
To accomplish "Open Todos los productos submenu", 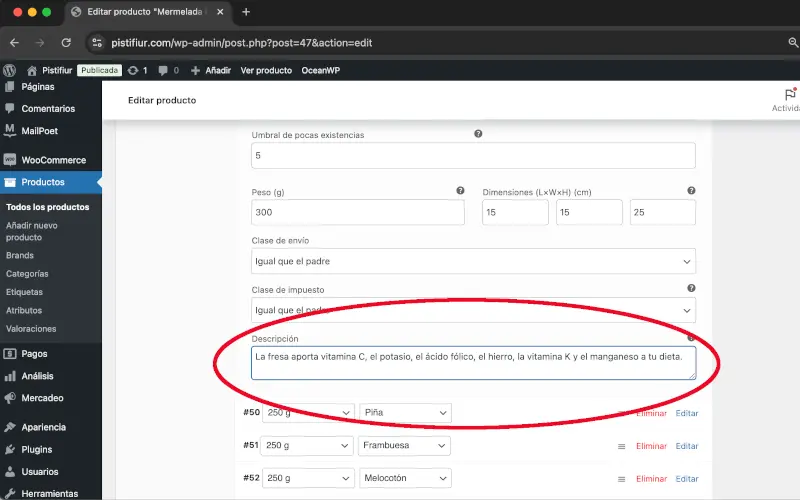I will 47,207.
